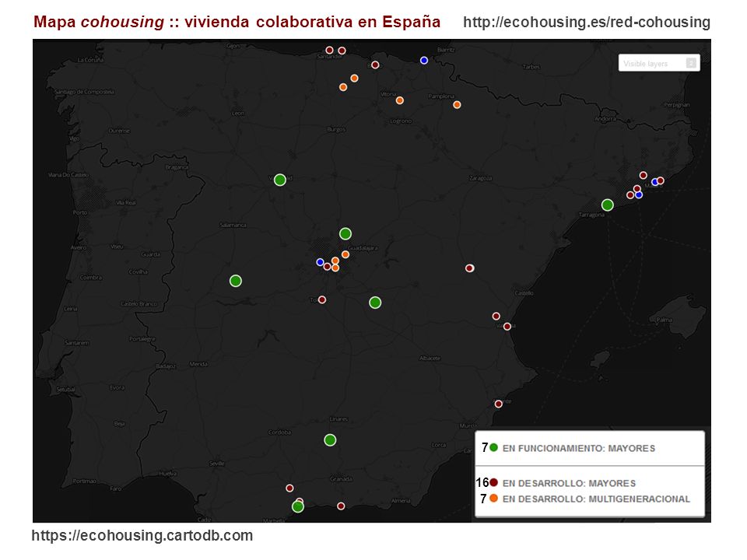Click the Zaragoza city label
The height and width of the screenshot is (560, 747).
480,178
